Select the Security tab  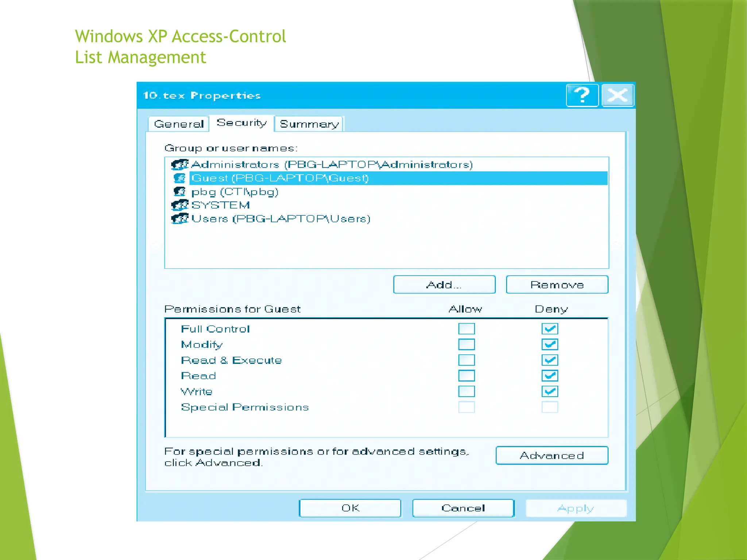point(241,123)
